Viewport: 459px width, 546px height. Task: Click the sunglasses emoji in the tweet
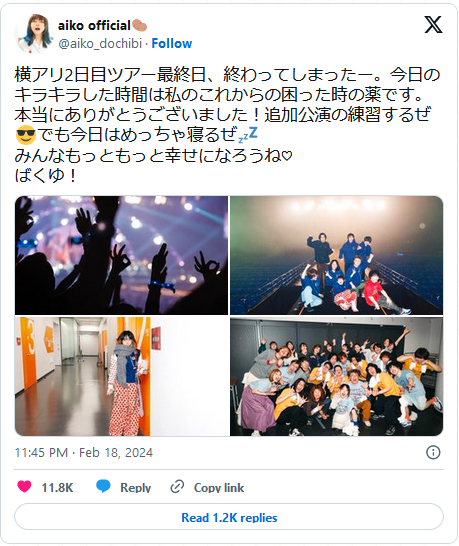tap(26, 135)
